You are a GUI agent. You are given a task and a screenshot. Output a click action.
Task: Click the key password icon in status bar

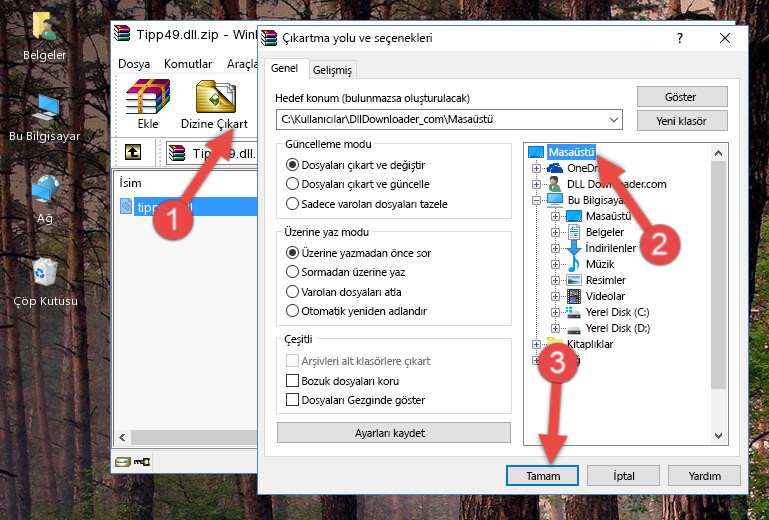[142, 462]
